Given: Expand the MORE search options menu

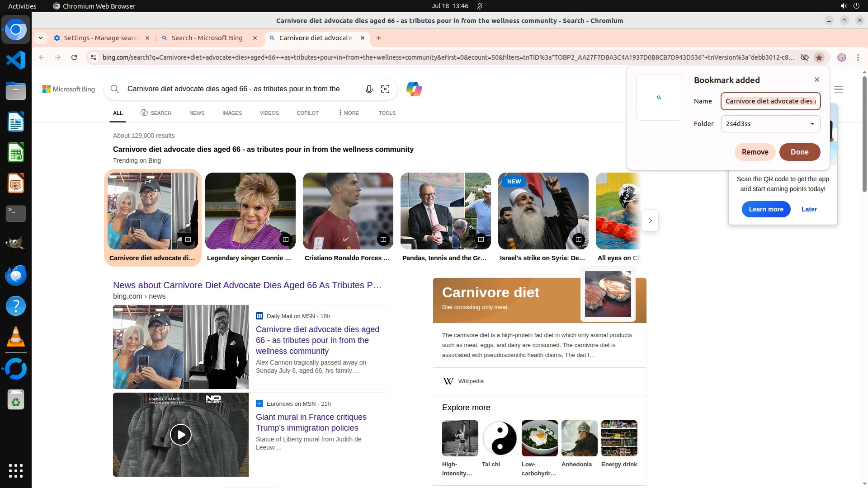Looking at the screenshot, I should tap(348, 113).
